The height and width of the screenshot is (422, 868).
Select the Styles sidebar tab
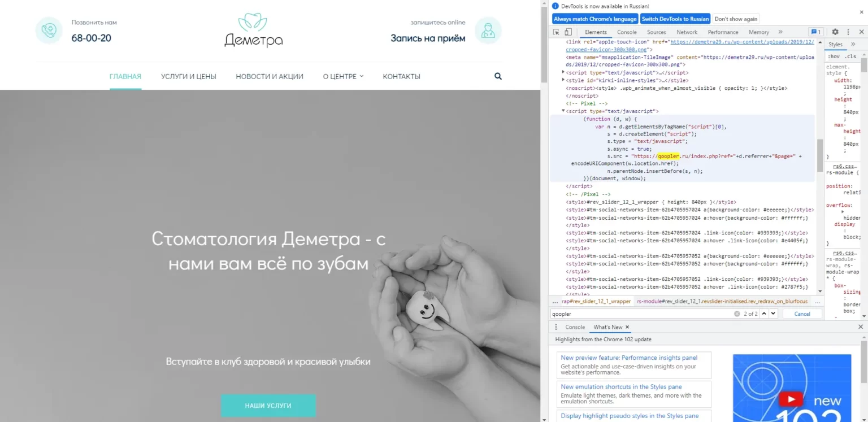click(x=835, y=44)
